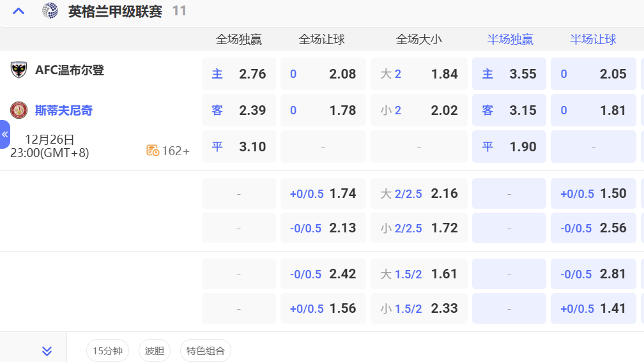The width and height of the screenshot is (644, 362).
Task: Select the 全场大小 column header
Action: (418, 40)
